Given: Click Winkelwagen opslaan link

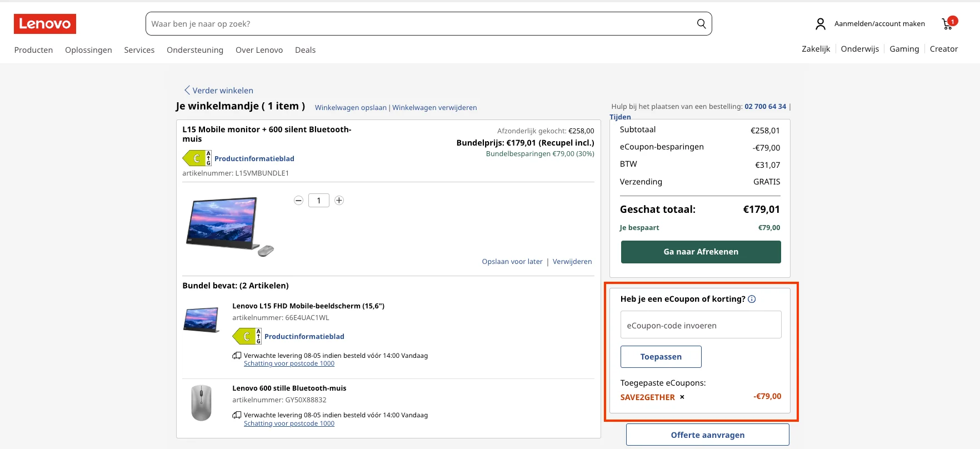Looking at the screenshot, I should (x=351, y=108).
